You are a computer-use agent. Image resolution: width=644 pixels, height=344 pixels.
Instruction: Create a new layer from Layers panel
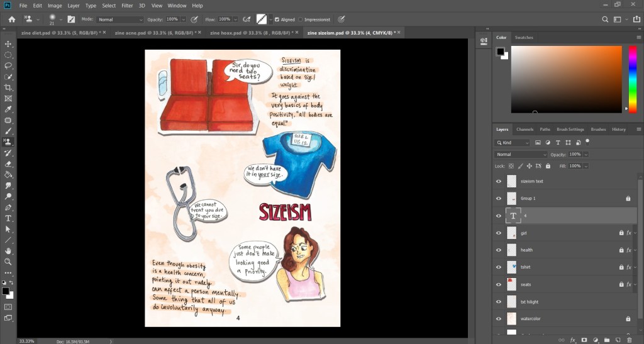[617, 340]
